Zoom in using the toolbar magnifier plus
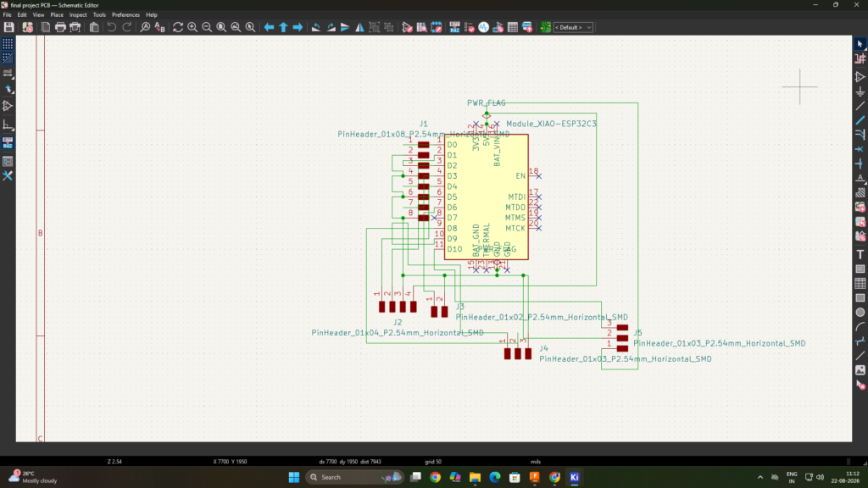868x488 pixels. [x=192, y=27]
